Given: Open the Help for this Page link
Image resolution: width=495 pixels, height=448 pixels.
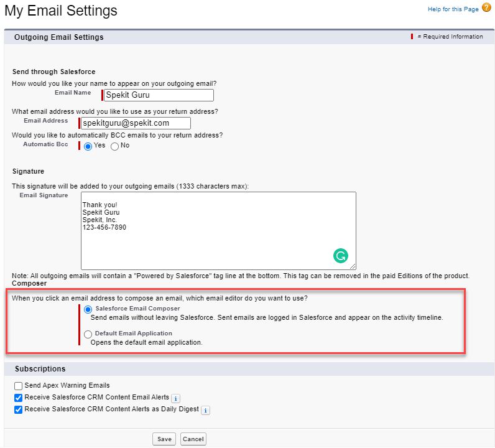Looking at the screenshot, I should (453, 9).
